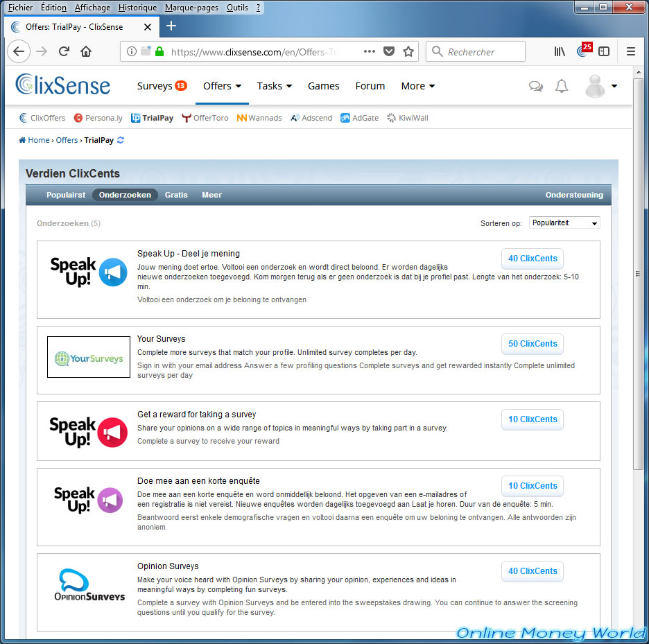Viewport: 649px width, 644px height.
Task: Click the user avatar icon
Action: [x=595, y=86]
